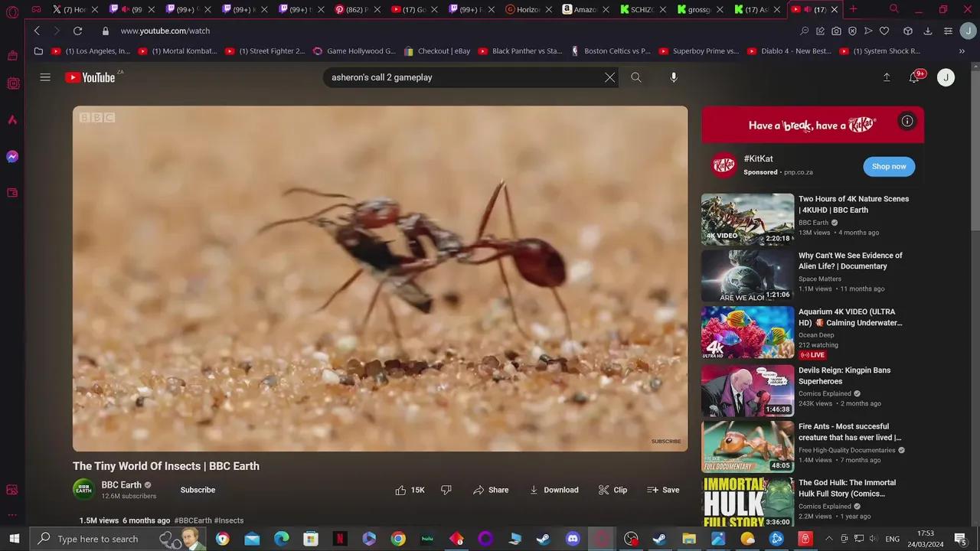
Task: Open Aquarium 4K VIDEO live stream thumbnail
Action: tap(747, 332)
